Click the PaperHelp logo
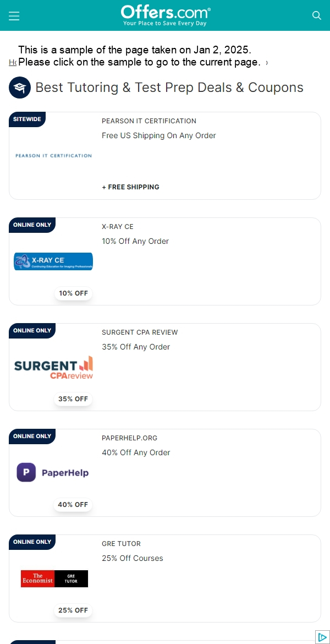 tap(53, 472)
